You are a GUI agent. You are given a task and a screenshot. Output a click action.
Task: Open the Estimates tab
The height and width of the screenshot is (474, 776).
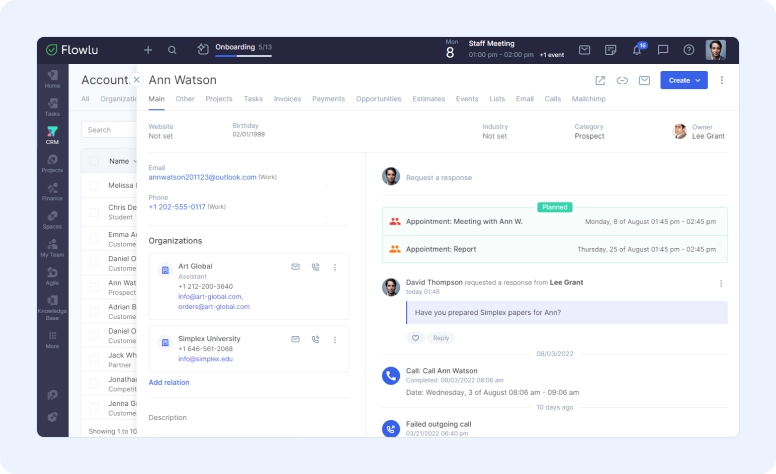click(x=429, y=99)
